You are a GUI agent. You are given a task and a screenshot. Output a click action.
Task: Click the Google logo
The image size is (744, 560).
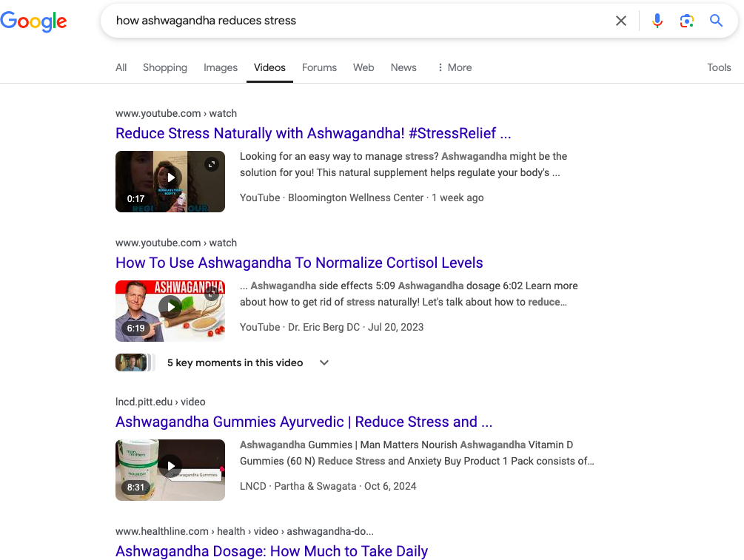point(33,21)
